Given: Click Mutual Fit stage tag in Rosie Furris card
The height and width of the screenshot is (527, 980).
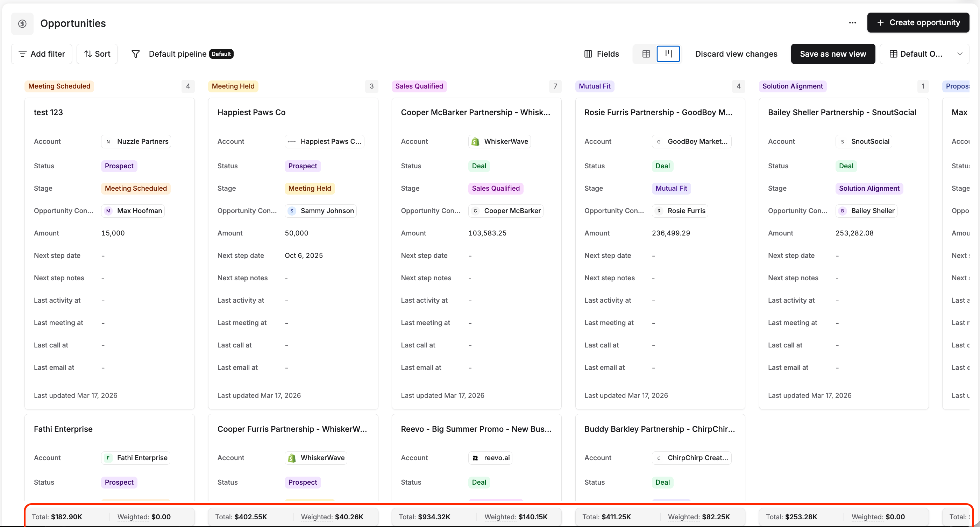Looking at the screenshot, I should pyautogui.click(x=671, y=188).
